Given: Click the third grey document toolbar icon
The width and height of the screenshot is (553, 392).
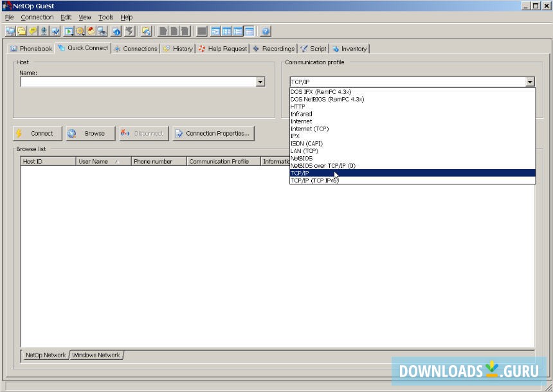Looking at the screenshot, I should click(x=185, y=31).
